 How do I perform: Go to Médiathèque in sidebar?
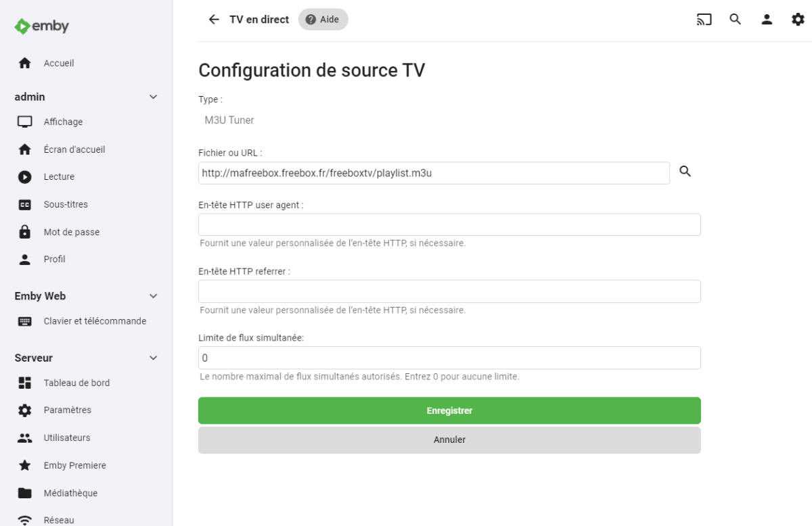tap(70, 493)
